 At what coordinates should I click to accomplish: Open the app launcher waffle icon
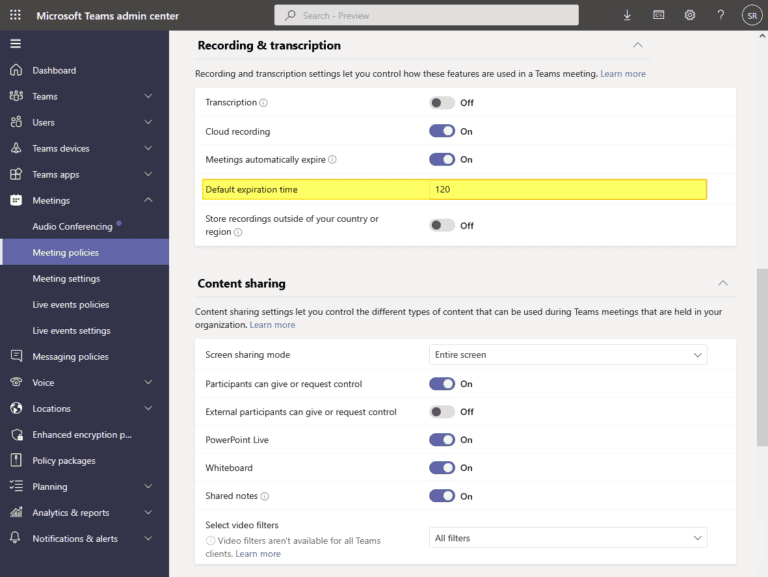[x=15, y=15]
